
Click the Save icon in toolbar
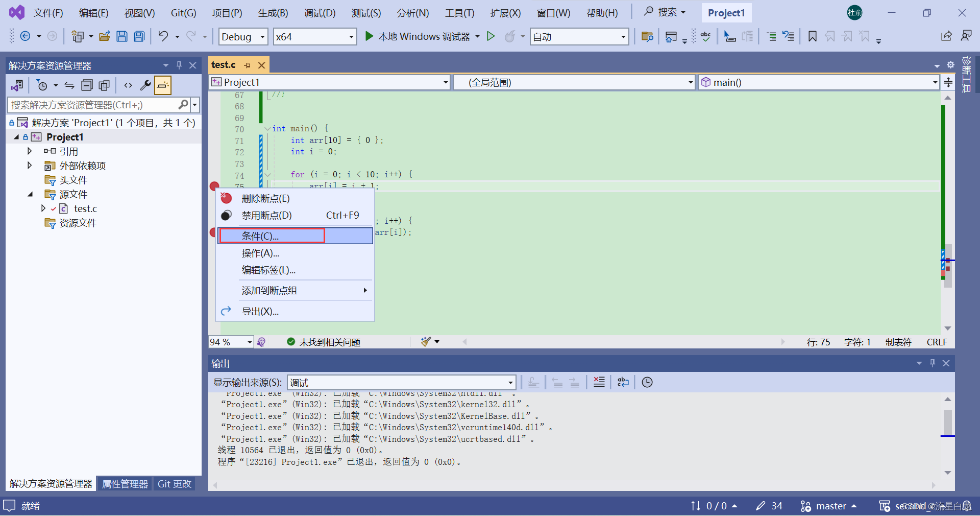pos(122,36)
